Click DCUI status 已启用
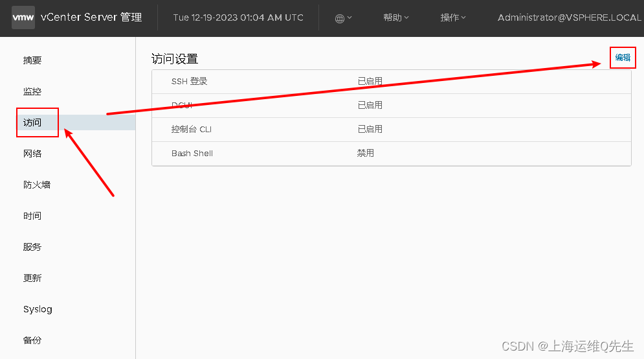The width and height of the screenshot is (644, 359). (x=370, y=105)
